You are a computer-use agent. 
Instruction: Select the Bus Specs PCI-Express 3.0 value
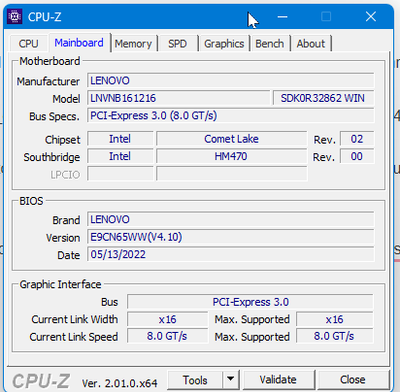point(231,116)
